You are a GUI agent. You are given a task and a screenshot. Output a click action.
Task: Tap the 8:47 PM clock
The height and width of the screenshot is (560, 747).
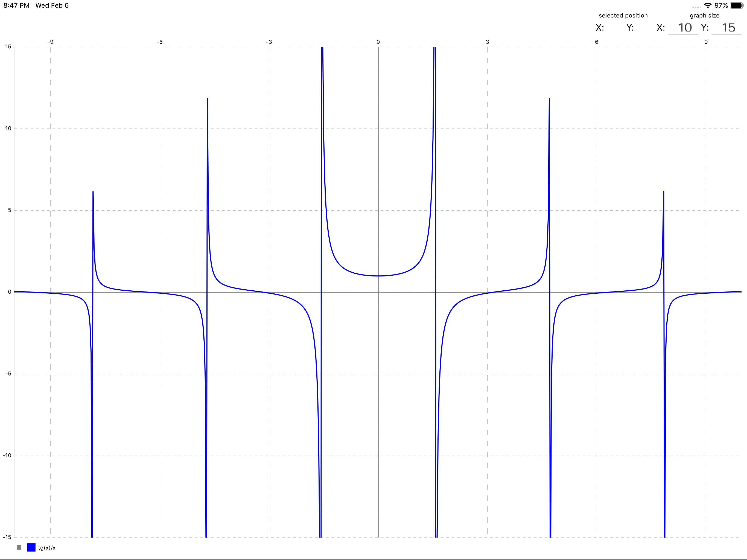point(17,5)
